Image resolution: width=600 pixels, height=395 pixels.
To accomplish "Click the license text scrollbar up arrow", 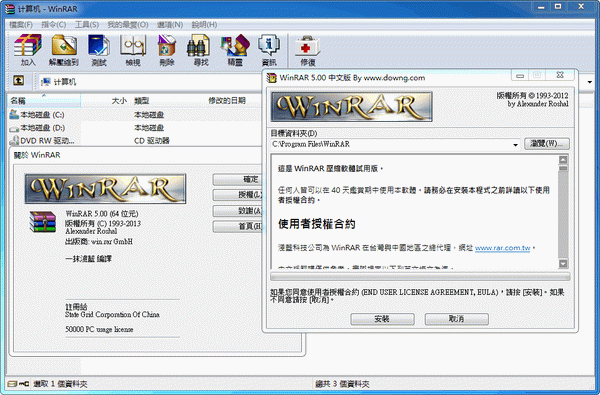I will pyautogui.click(x=563, y=160).
